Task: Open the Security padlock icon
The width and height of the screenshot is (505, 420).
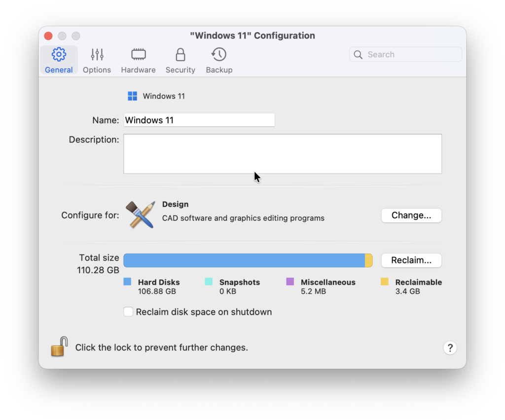Action: (x=180, y=54)
